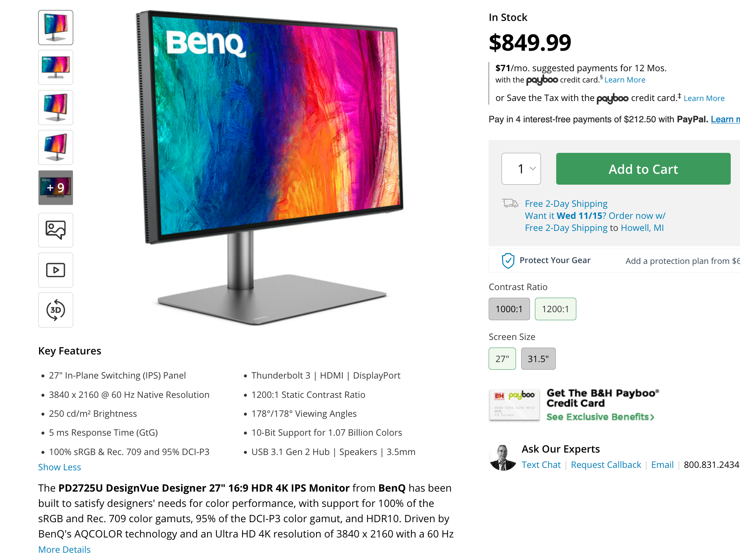Launch the 3D view icon
The image size is (740, 560).
[x=55, y=310]
